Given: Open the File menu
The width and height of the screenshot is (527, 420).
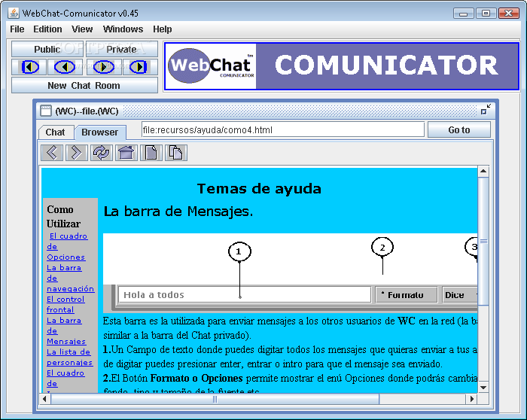Looking at the screenshot, I should tap(17, 29).
